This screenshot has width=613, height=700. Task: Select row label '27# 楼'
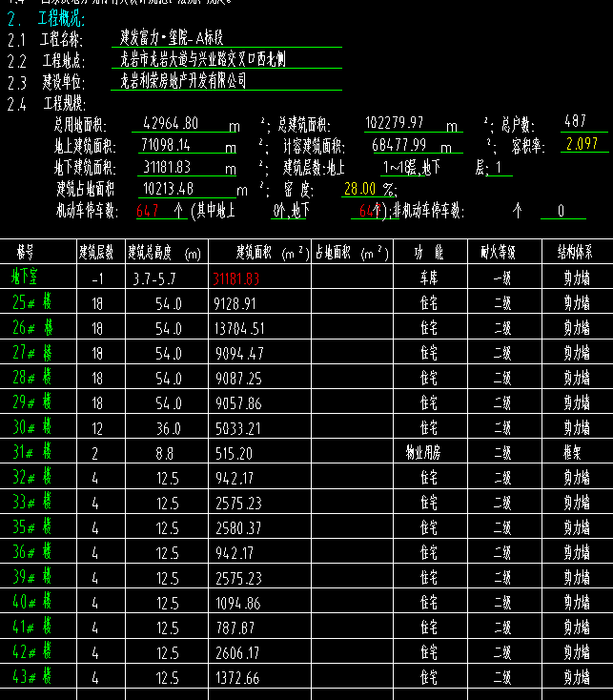[31, 352]
